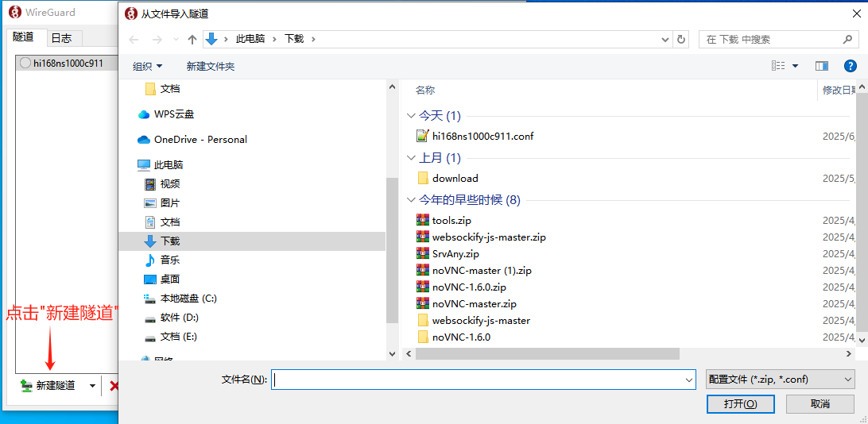Click the navigation pane scroll down arrow
The image size is (868, 424).
[x=392, y=354]
